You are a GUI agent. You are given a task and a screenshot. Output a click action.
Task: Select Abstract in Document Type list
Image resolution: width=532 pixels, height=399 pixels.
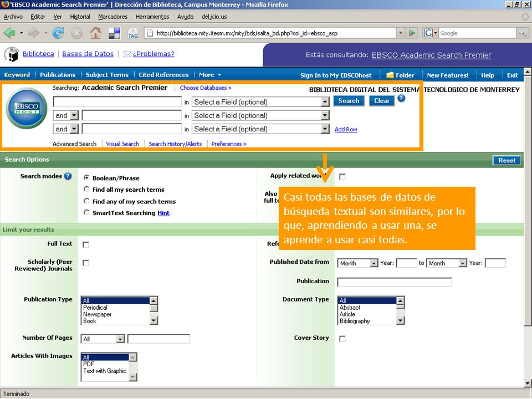[367, 308]
